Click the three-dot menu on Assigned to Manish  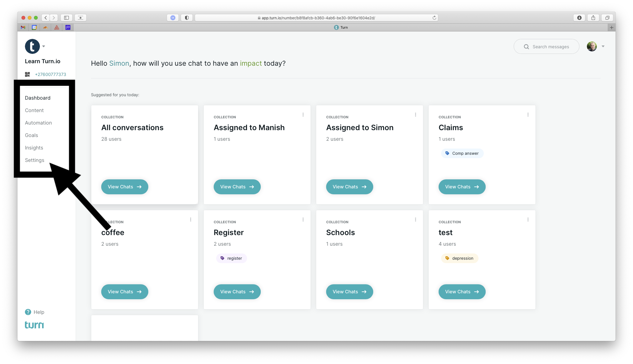pos(303,115)
